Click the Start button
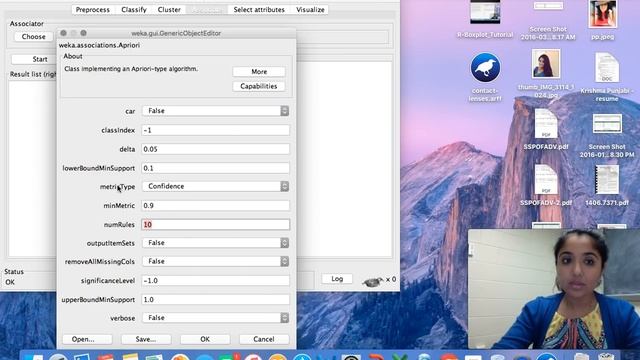640x360 pixels. 35,59
